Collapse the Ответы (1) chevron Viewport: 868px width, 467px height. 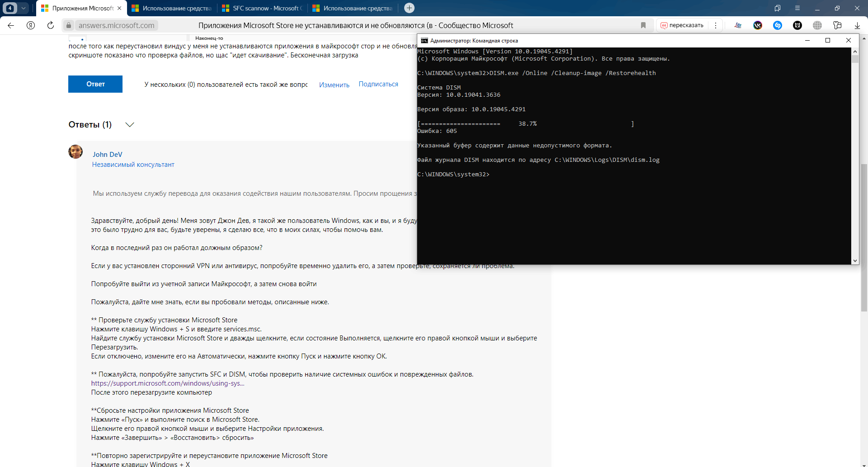pyautogui.click(x=130, y=125)
